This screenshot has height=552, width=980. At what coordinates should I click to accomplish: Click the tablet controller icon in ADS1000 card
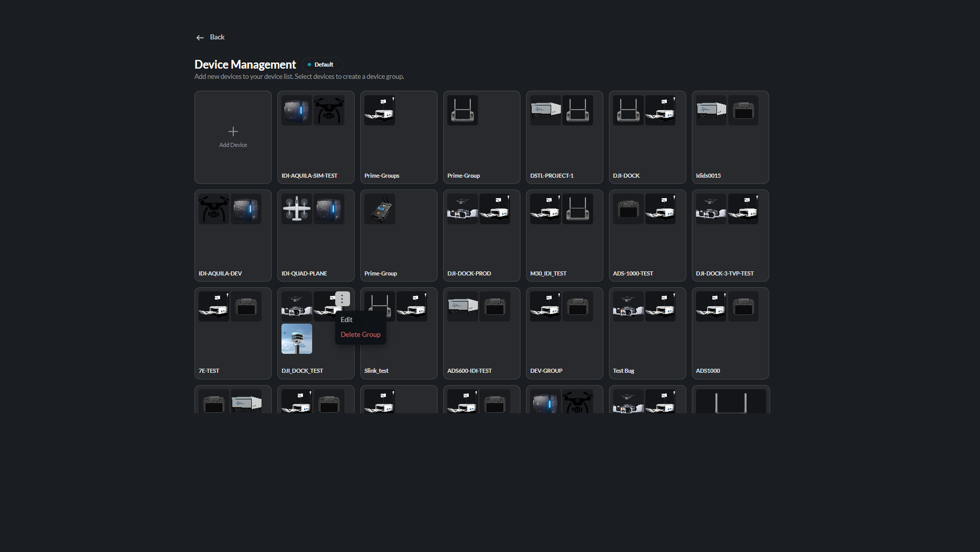tap(744, 306)
